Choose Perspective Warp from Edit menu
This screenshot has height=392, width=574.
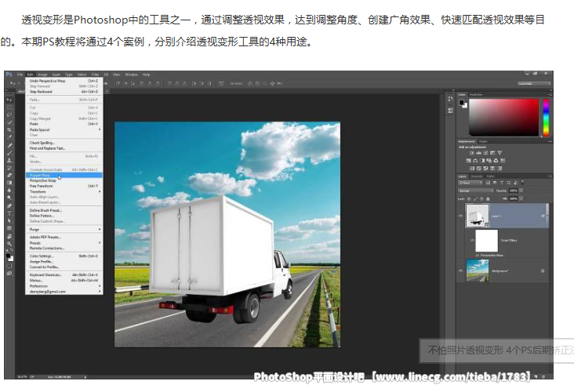[64, 181]
